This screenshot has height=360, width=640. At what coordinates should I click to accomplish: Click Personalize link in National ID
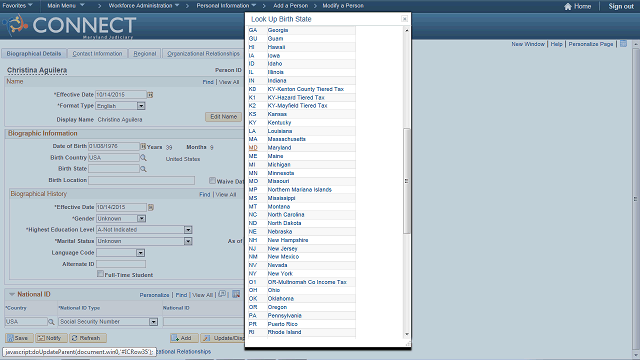coord(154,295)
